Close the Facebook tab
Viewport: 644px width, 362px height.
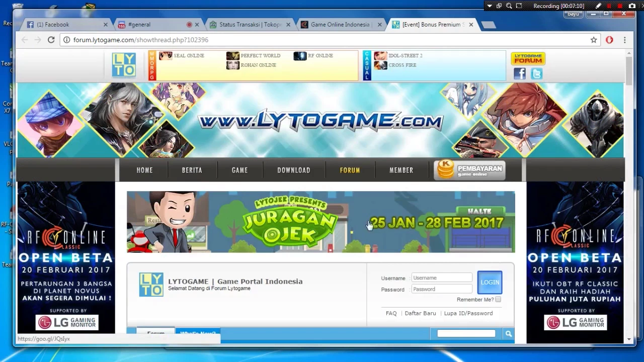click(x=105, y=24)
